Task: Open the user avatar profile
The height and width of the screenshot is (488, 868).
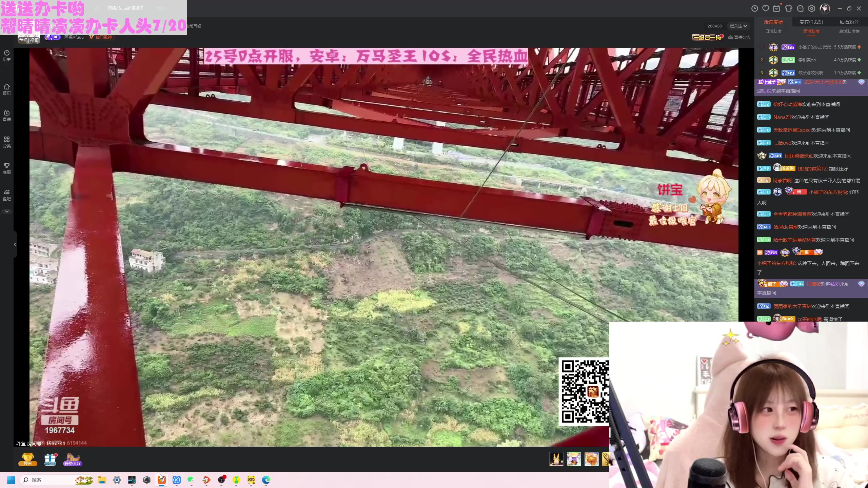Action: coord(825,8)
